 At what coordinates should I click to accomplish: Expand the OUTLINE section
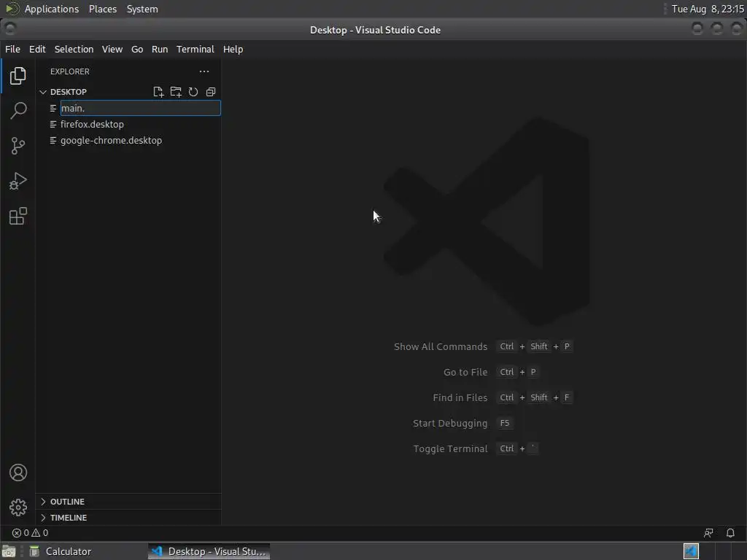(67, 502)
